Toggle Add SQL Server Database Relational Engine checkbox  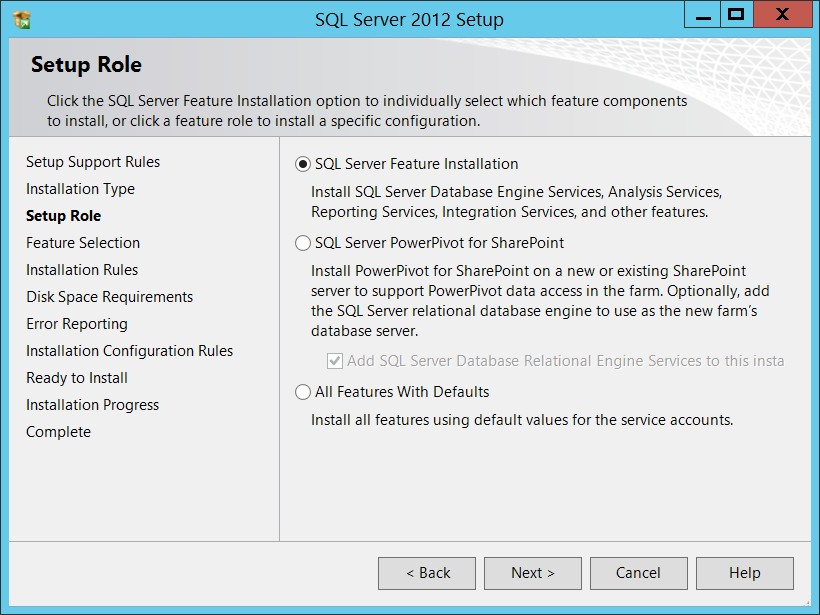coord(335,361)
